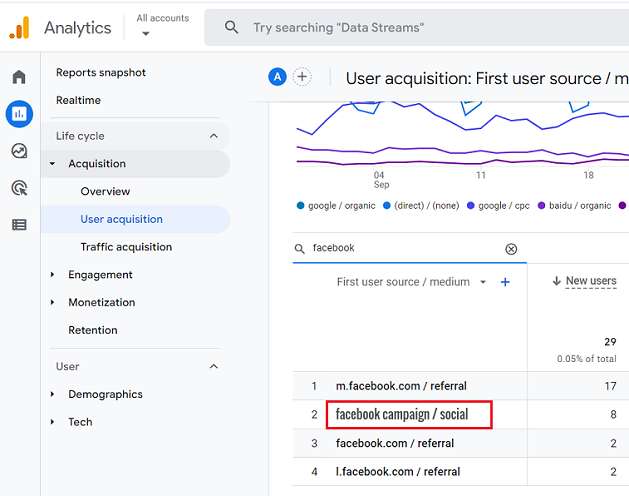Open the Configure table icon in rail
The width and height of the screenshot is (629, 496).
pyautogui.click(x=19, y=225)
